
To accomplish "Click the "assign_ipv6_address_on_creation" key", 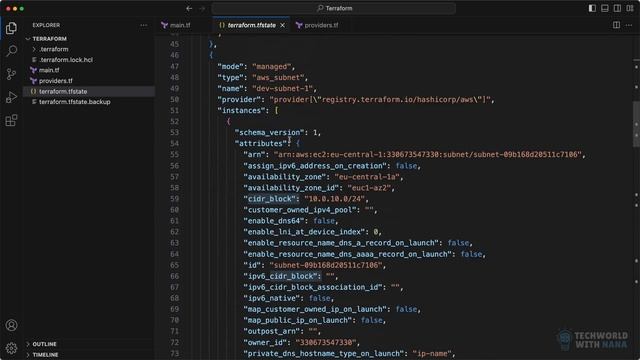I will (x=317, y=166).
